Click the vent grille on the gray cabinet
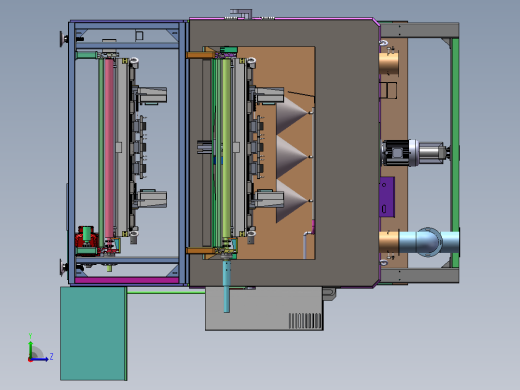 [x=305, y=321]
